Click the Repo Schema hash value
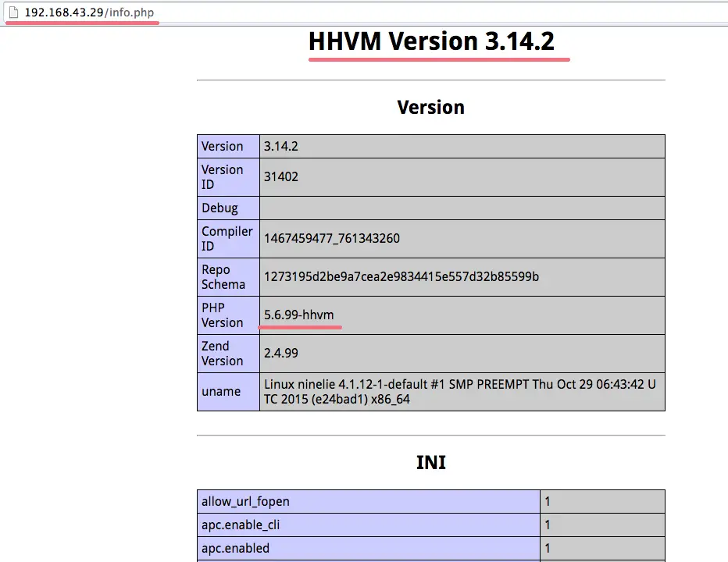728x562 pixels. [x=401, y=276]
